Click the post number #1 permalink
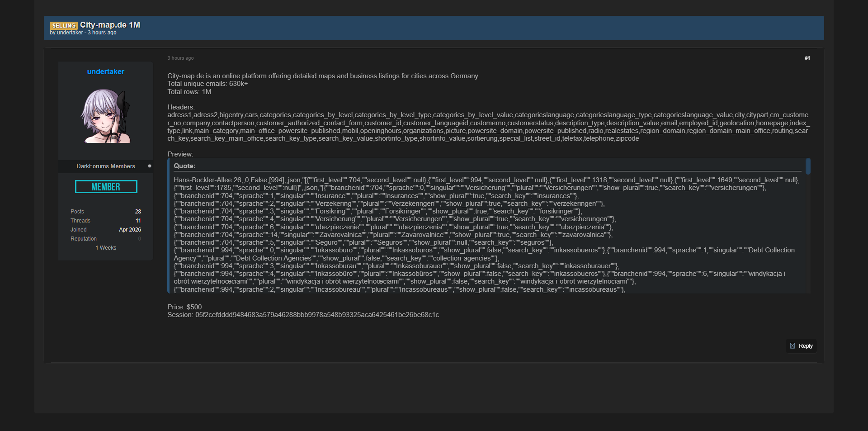 807,58
